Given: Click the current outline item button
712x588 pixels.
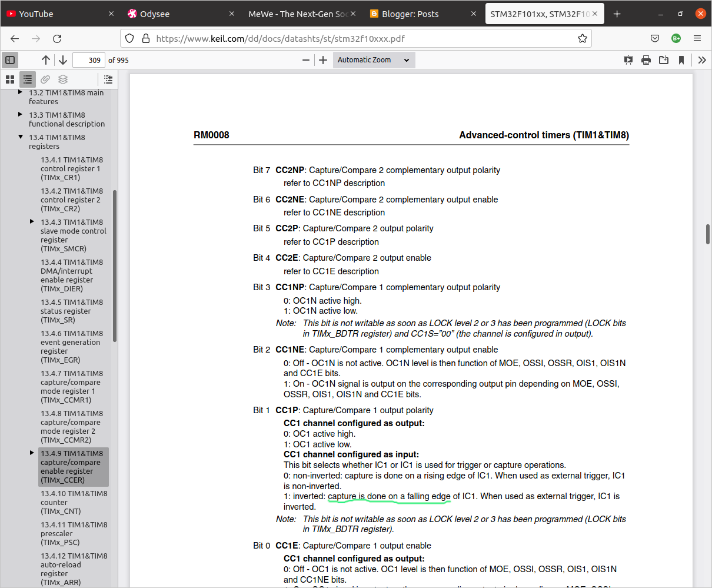Looking at the screenshot, I should click(x=108, y=79).
